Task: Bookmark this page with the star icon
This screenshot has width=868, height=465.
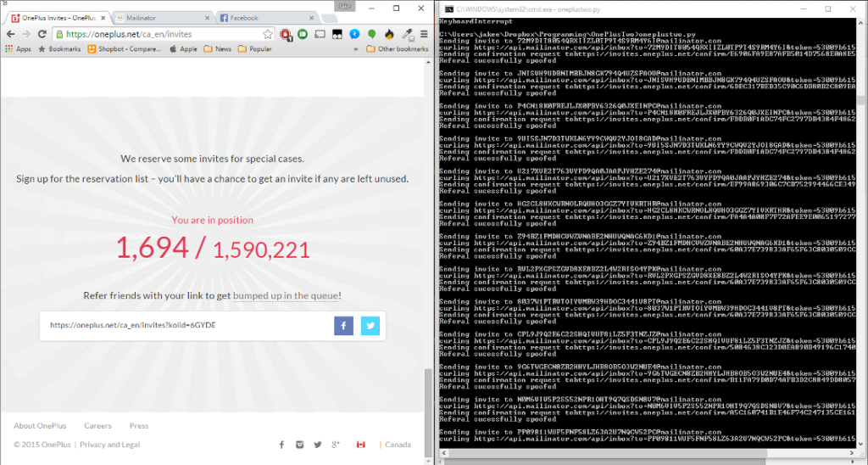Action: coord(268,34)
